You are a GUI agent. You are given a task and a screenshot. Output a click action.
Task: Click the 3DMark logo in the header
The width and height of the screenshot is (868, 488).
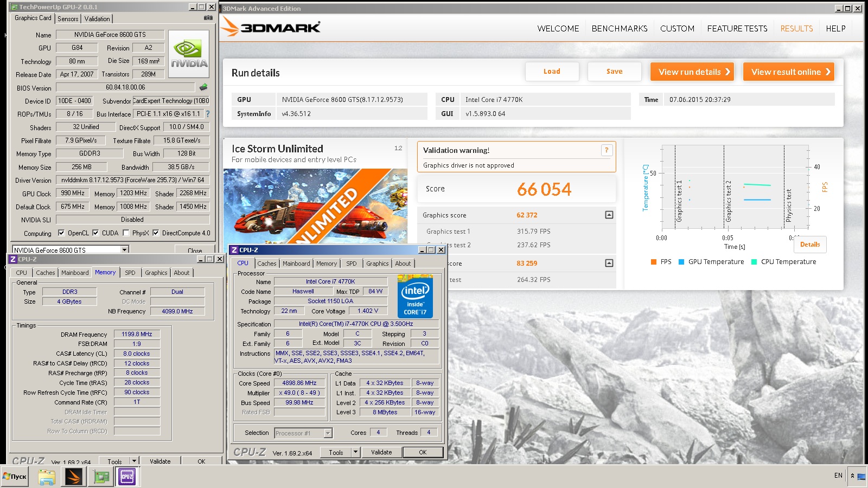pos(271,27)
